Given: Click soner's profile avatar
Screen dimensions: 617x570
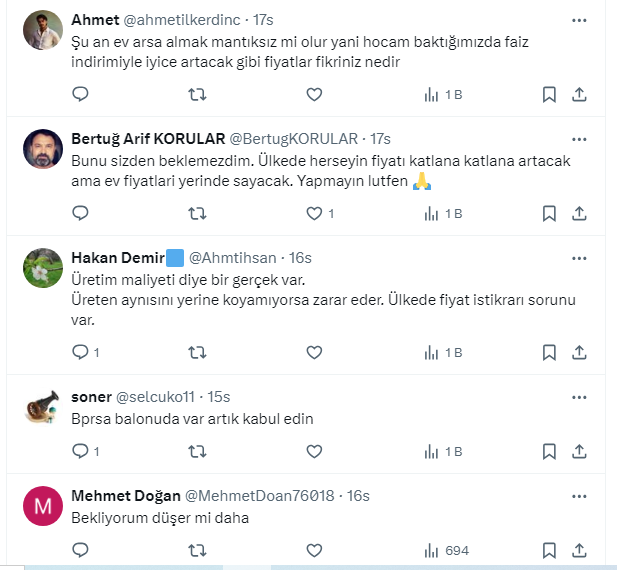Looking at the screenshot, I should click(x=43, y=407).
